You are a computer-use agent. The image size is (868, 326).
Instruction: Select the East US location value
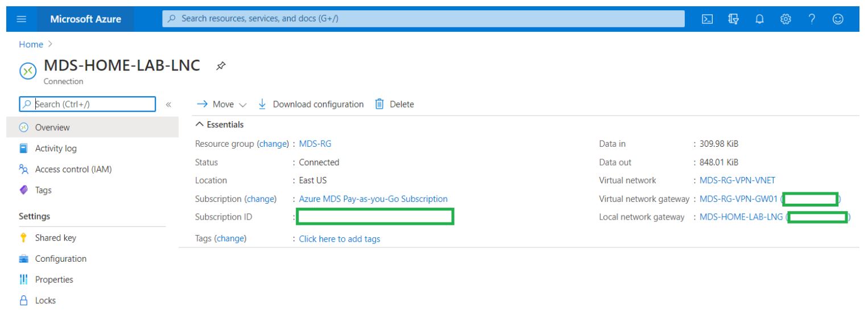[x=313, y=180]
